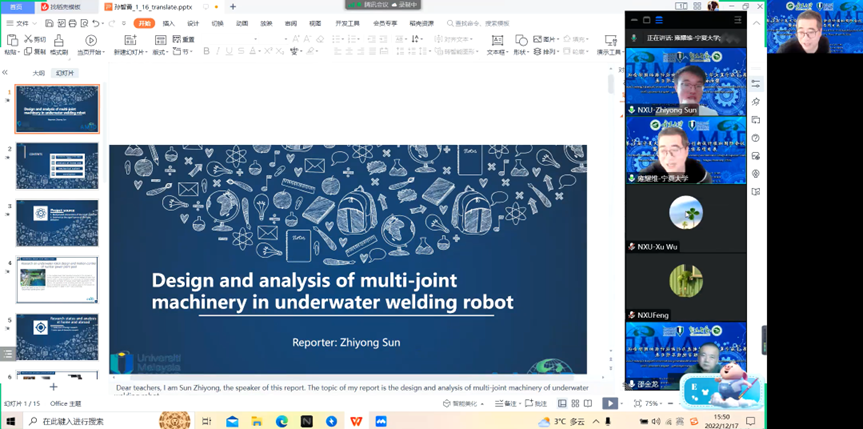This screenshot has width=863, height=429.
Task: Open the zoom percentage 75% dropdown
Action: click(x=653, y=403)
